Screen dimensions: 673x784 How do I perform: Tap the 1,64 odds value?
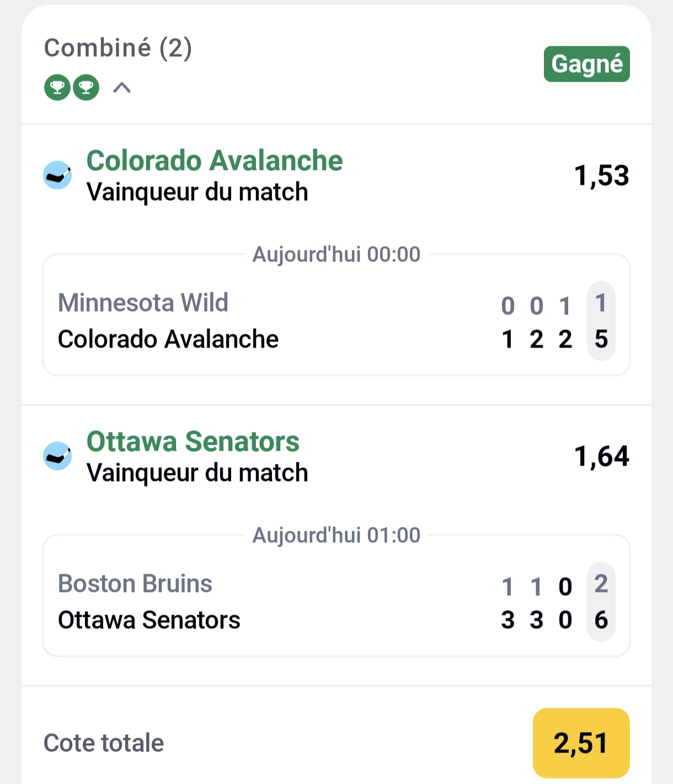pos(601,457)
